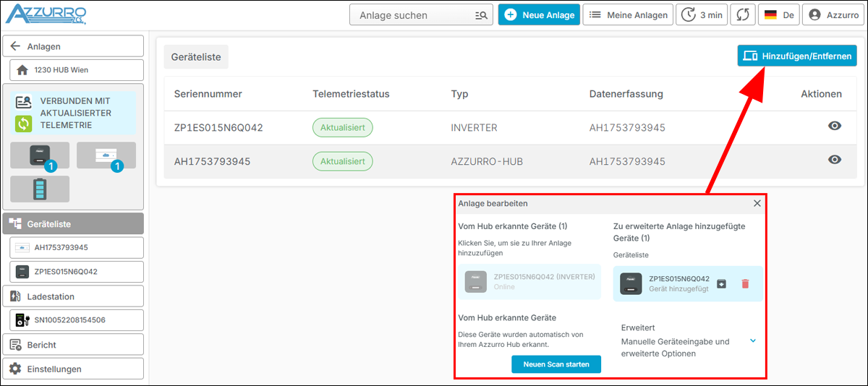Click Datenerfassung column header

click(626, 94)
